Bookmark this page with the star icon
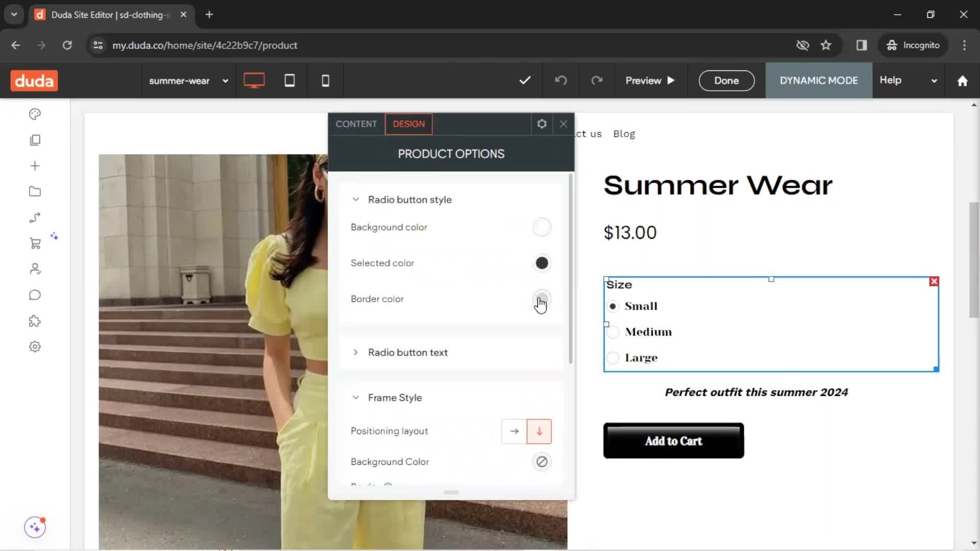Image resolution: width=980 pixels, height=551 pixels. click(826, 45)
